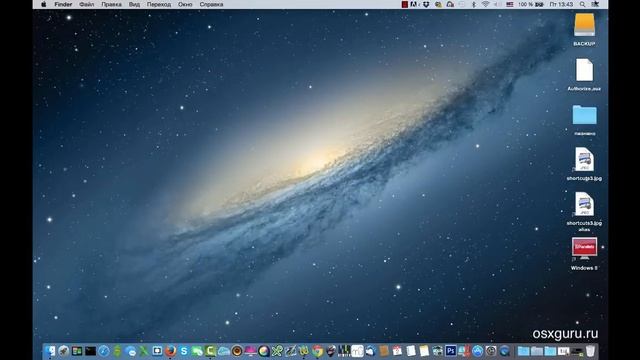Select the blue folder on the desktop
Screen dimensions: 640x360
[584, 115]
